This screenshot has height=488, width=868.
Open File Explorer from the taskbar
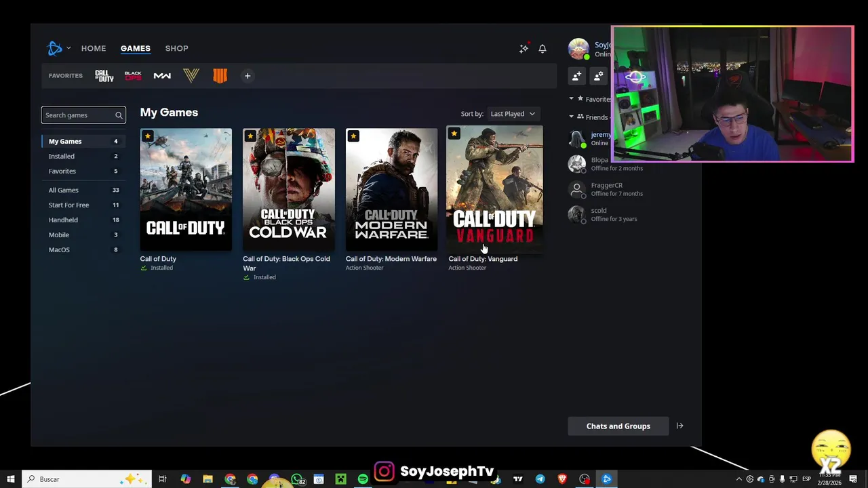[x=208, y=479]
